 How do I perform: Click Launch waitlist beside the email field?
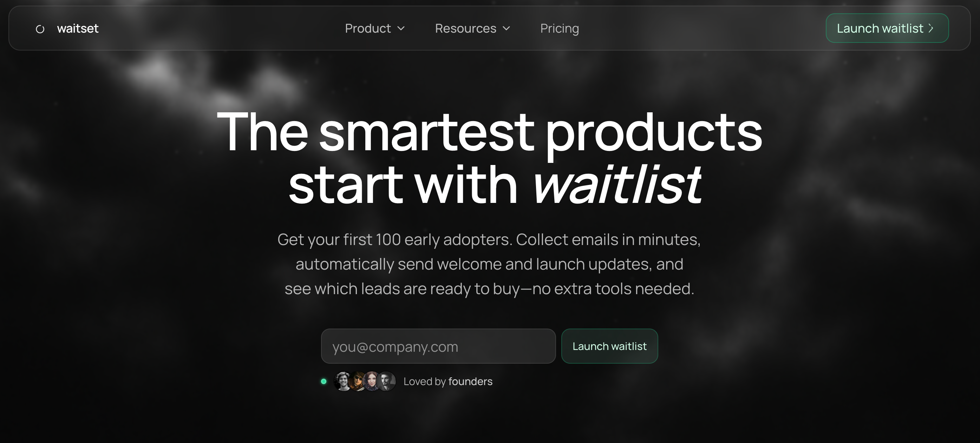(x=609, y=346)
